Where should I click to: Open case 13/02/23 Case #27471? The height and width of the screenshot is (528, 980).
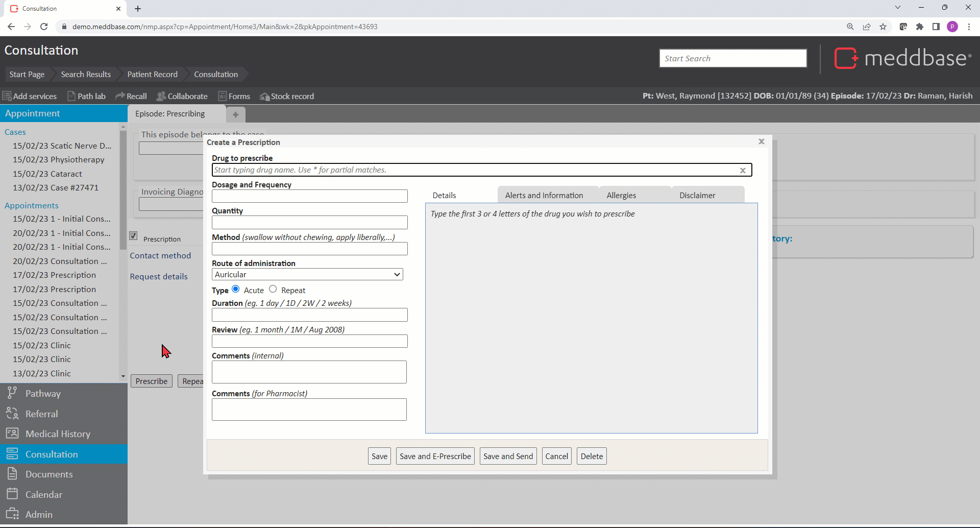click(x=56, y=187)
